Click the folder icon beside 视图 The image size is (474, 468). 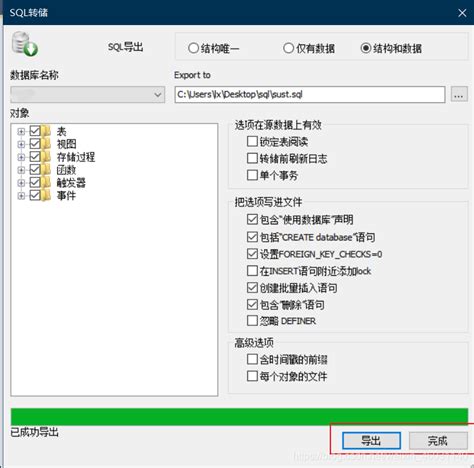[x=47, y=144]
